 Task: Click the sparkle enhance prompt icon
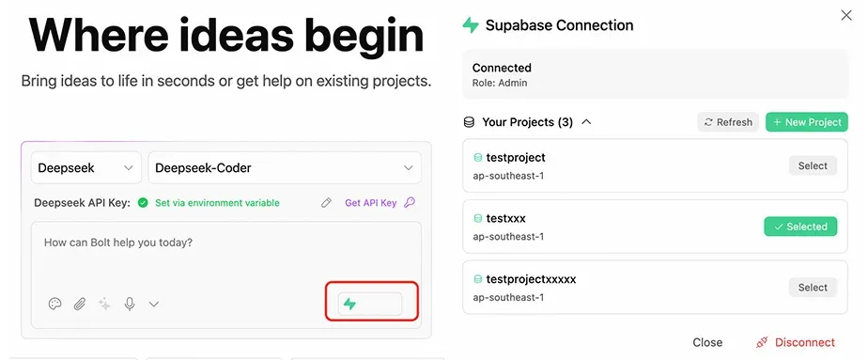(104, 304)
